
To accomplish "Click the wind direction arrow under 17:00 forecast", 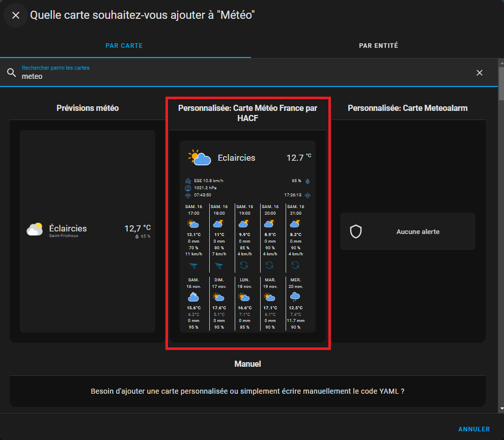I will pos(193,265).
